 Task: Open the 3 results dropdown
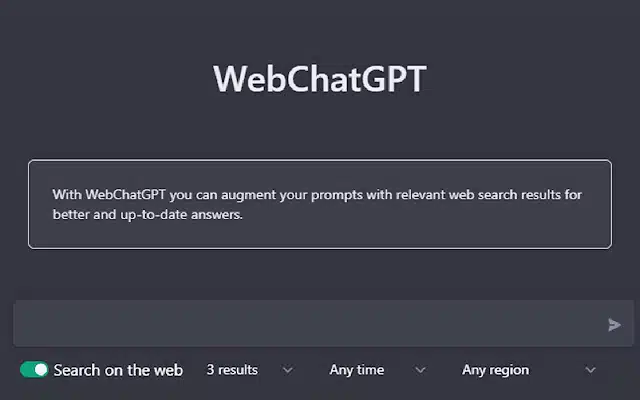click(x=249, y=370)
